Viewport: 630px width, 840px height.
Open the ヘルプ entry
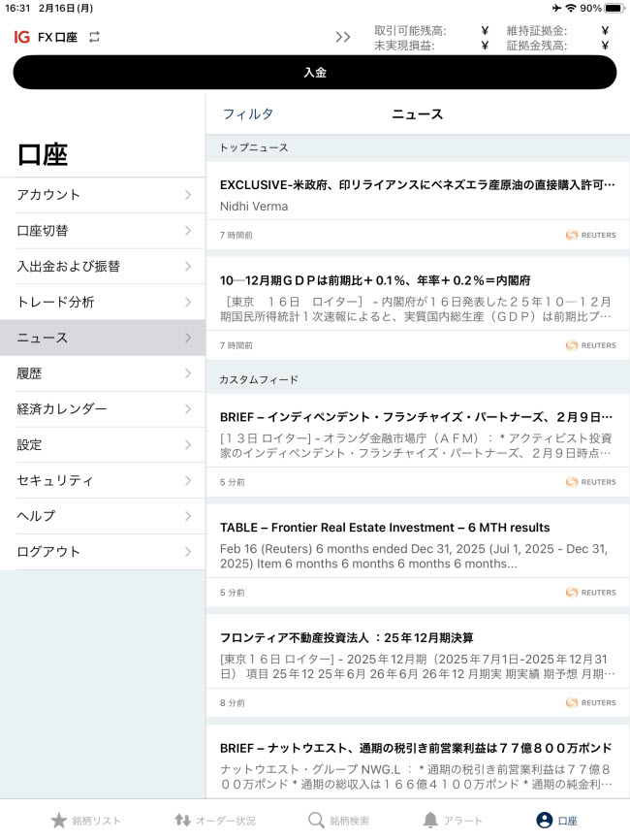point(103,516)
